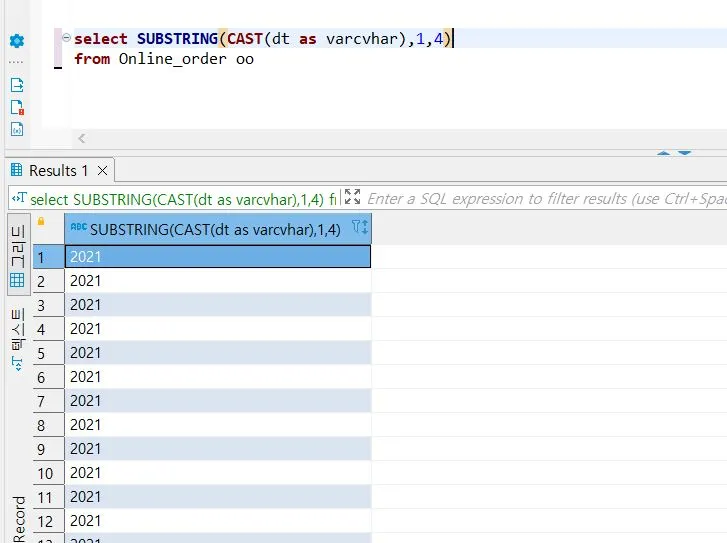
Task: Click the Online_order table name in editor
Action: point(172,59)
